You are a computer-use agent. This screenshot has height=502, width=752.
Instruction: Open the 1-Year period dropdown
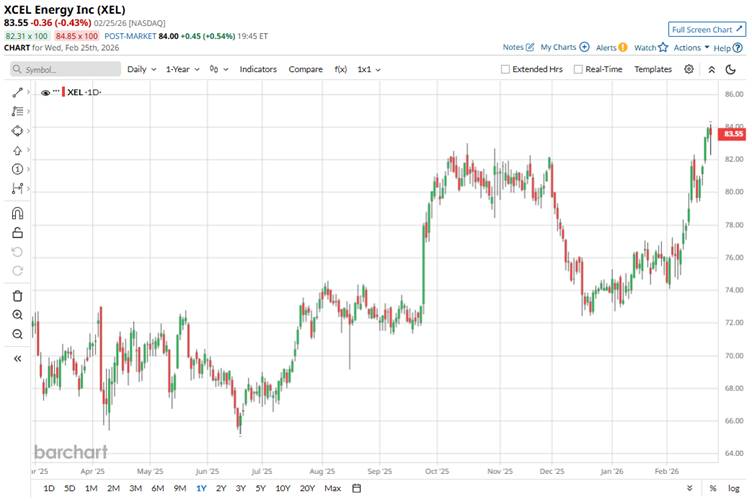[x=182, y=70]
